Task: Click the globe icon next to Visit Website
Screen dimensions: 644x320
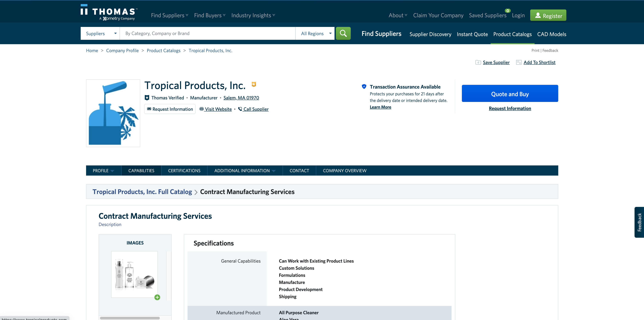Action: (x=201, y=109)
